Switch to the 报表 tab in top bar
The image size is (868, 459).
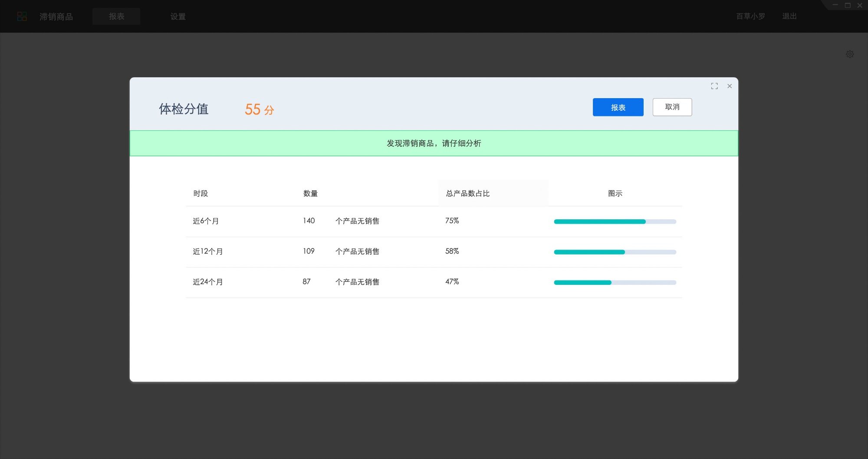(x=116, y=17)
